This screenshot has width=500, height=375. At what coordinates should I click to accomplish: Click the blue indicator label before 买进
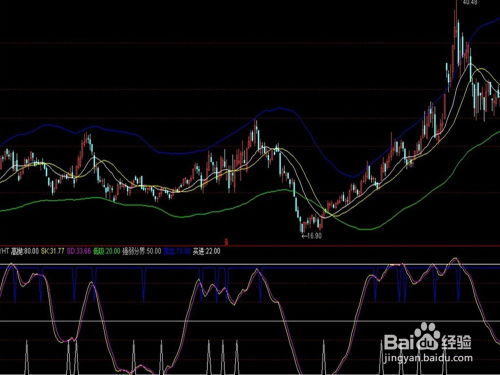click(x=177, y=251)
